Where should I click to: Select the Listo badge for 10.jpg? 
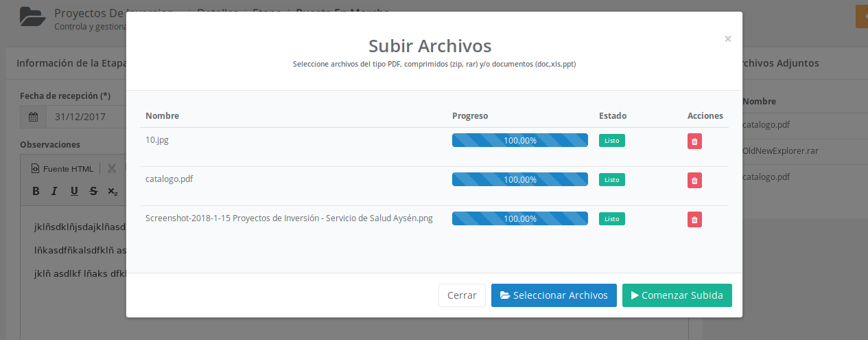[611, 140]
